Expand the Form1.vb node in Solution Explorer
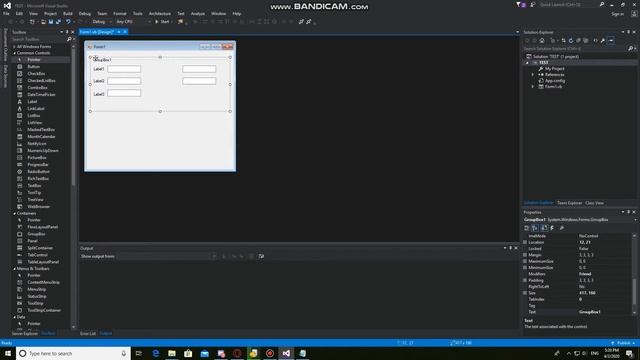This screenshot has height=360, width=640. pos(533,87)
